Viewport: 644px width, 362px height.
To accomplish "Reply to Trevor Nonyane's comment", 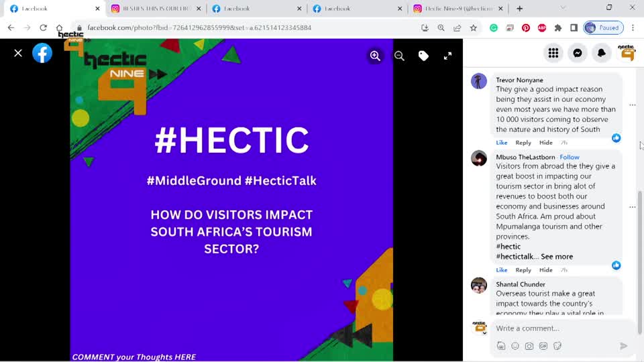I will click(523, 143).
